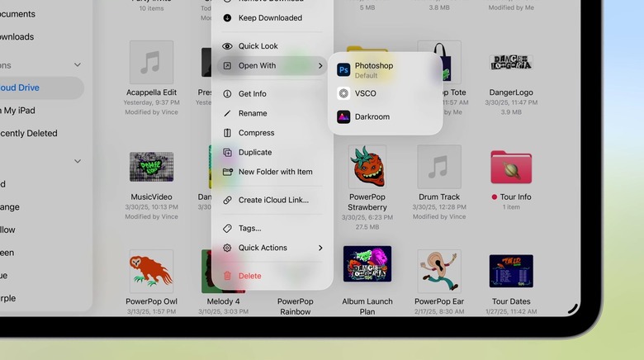Click the Rename pencil icon
The image size is (644, 360).
pyautogui.click(x=227, y=113)
